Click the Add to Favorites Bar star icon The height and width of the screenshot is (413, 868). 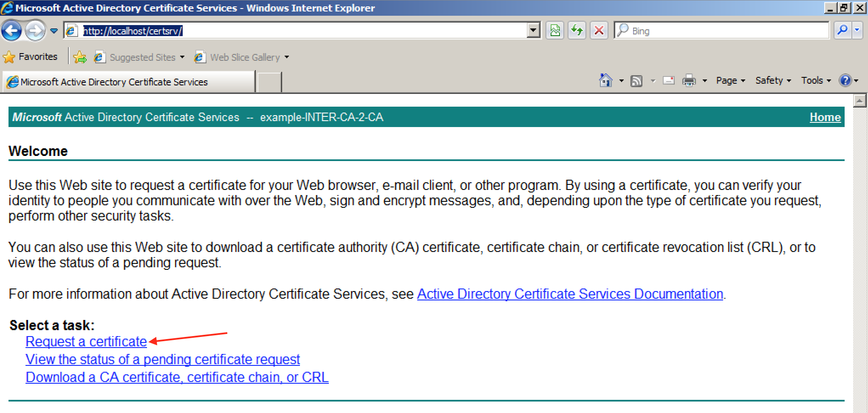click(x=79, y=57)
